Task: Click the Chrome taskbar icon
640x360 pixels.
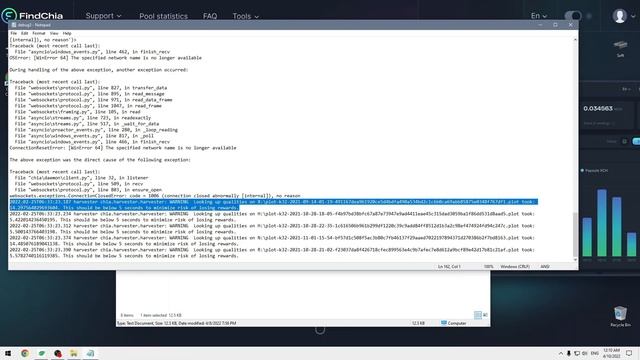Action: (25, 353)
